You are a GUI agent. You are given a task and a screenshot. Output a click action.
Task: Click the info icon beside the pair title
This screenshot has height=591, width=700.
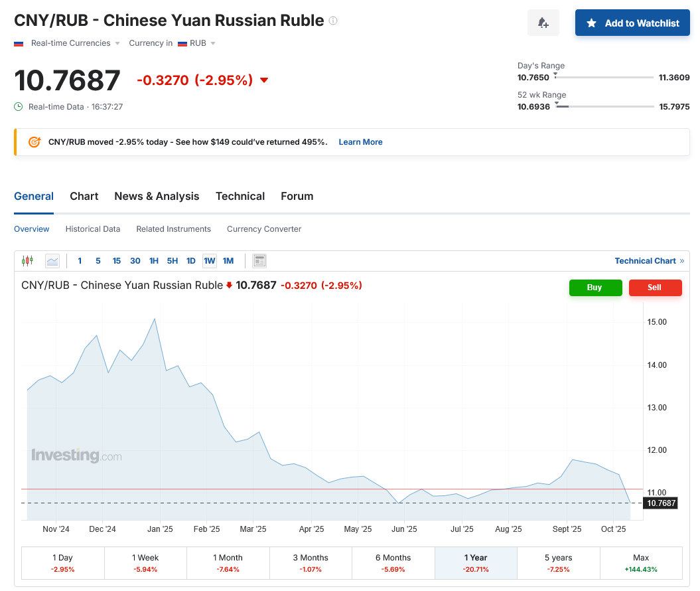[x=333, y=21]
